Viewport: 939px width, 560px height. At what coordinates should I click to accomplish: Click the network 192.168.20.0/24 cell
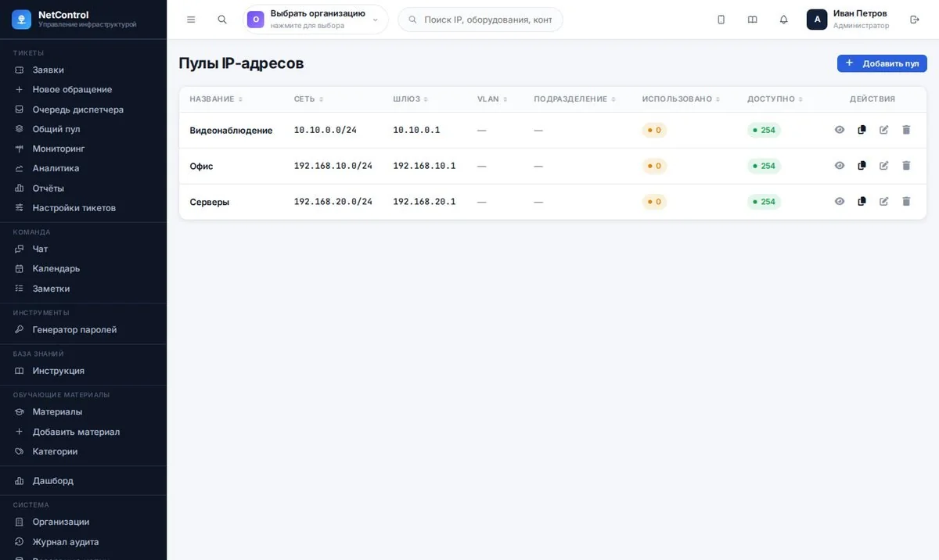333,202
